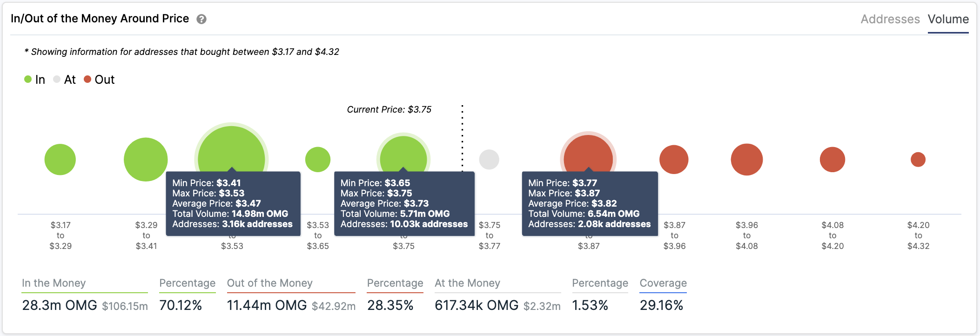Select the Volume tab
The image size is (980, 336).
[x=948, y=19]
